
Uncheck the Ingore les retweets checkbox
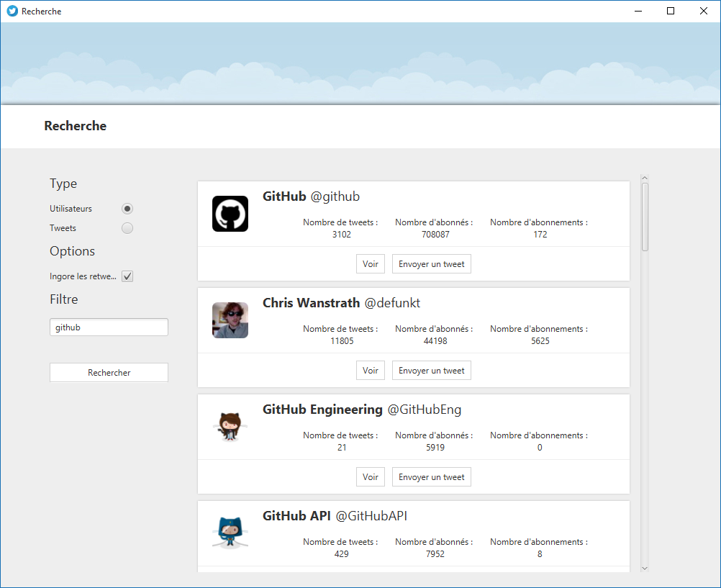tap(127, 276)
